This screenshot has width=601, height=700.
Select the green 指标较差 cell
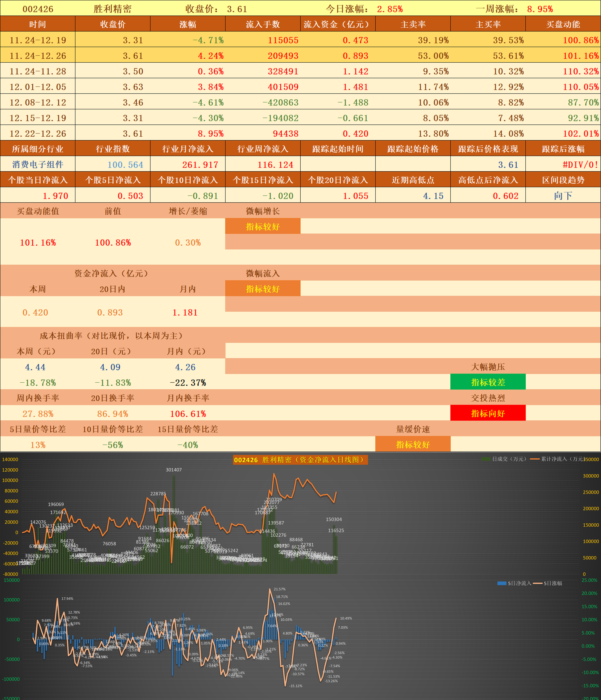(488, 382)
